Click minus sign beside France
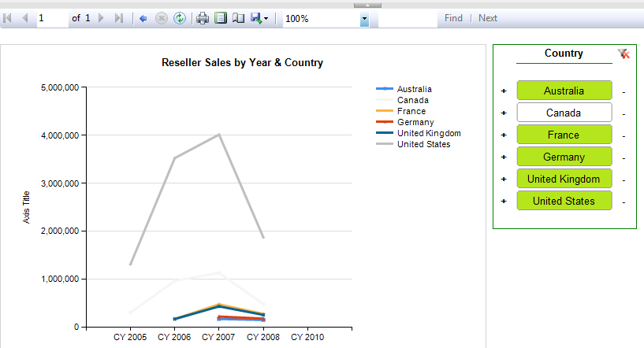The image size is (644, 348). pyautogui.click(x=624, y=137)
